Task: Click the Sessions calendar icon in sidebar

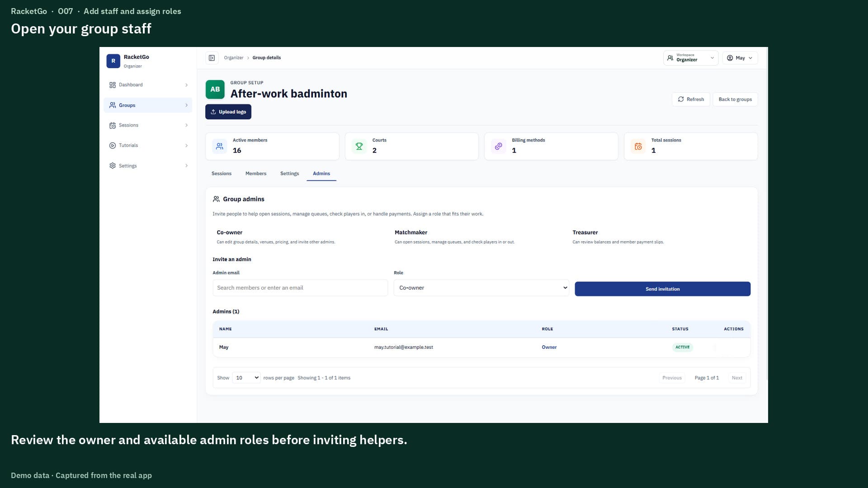Action: click(x=113, y=125)
